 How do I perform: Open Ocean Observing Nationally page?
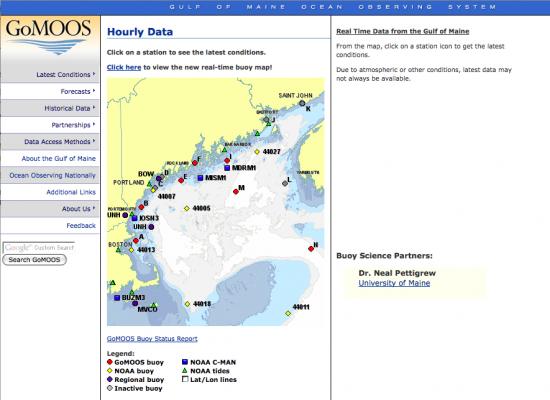(52, 175)
